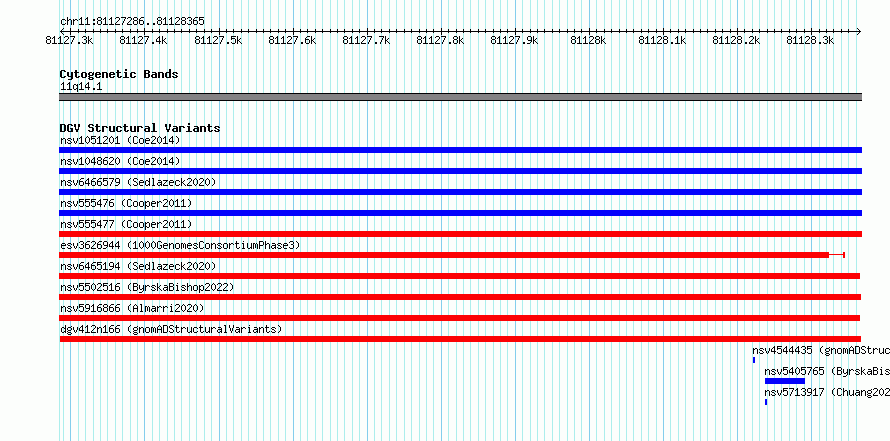The height and width of the screenshot is (441, 890).
Task: Click the 81127.3k ruler tick label
Action: point(69,40)
